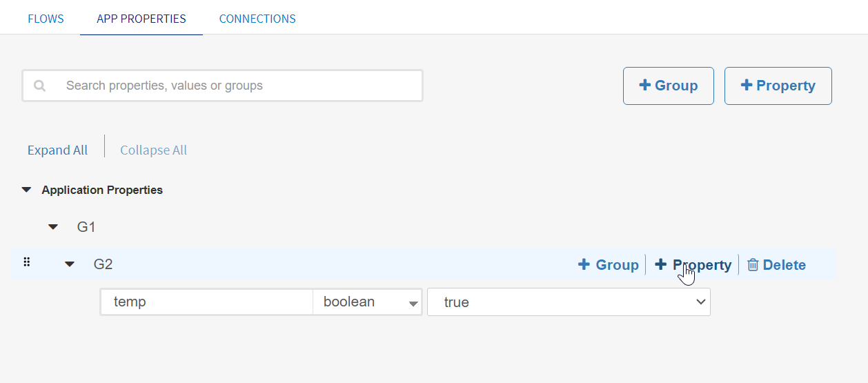Click the trash icon in the G2 row
Viewport: 868px width, 383px height.
point(753,265)
